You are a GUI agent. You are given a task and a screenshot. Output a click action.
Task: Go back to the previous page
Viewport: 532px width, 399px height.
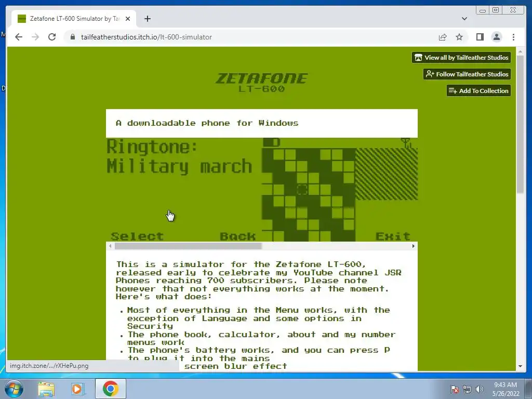pyautogui.click(x=19, y=37)
